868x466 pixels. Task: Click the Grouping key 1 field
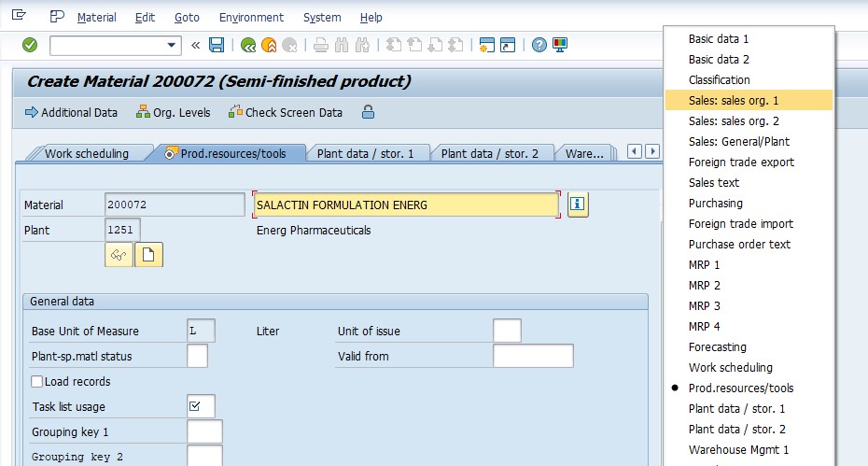204,431
